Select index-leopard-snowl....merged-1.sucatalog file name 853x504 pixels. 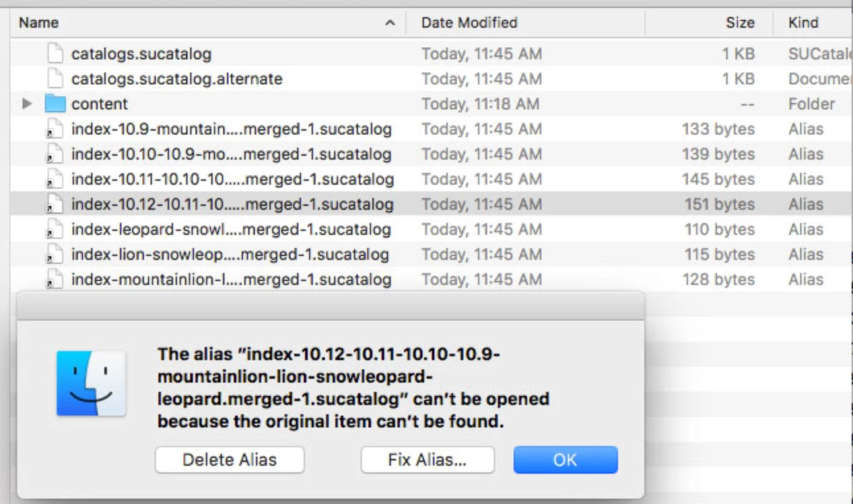[x=231, y=229]
